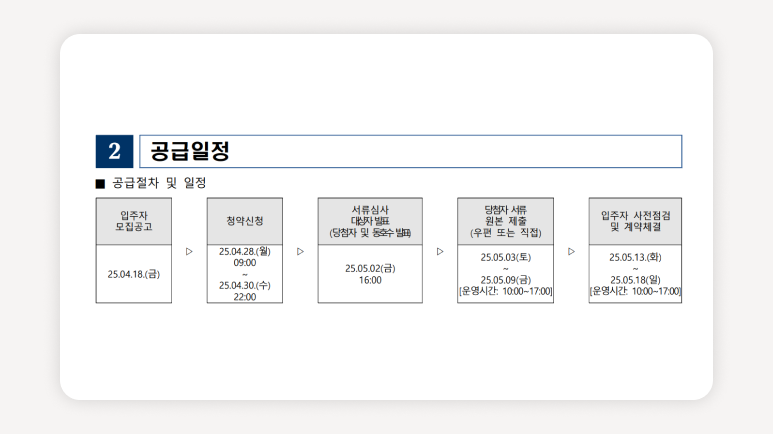Click the (우편 또는 직접) note

[x=505, y=233]
